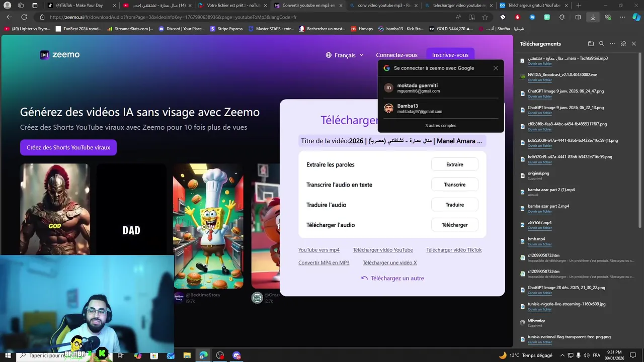Screen dimensions: 644x362
Task: Expand 3 autres comptes list
Action: 441,126
